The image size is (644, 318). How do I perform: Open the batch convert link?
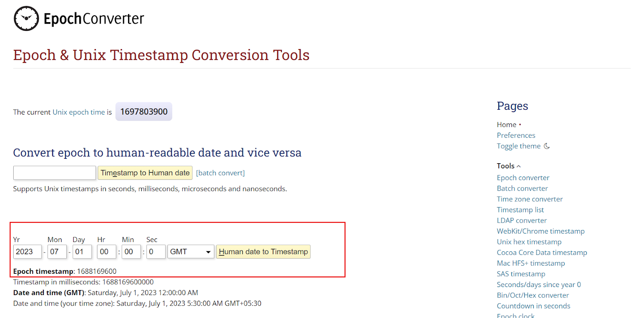tap(220, 172)
